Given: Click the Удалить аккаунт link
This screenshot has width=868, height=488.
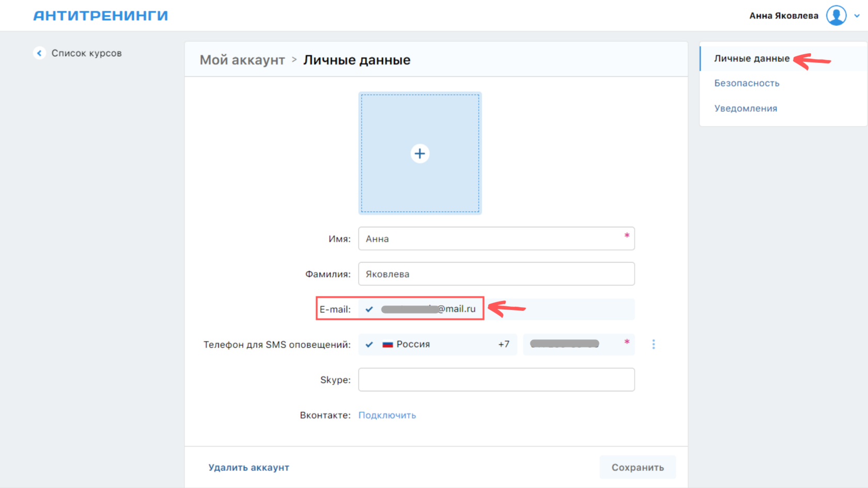Looking at the screenshot, I should click(x=249, y=467).
